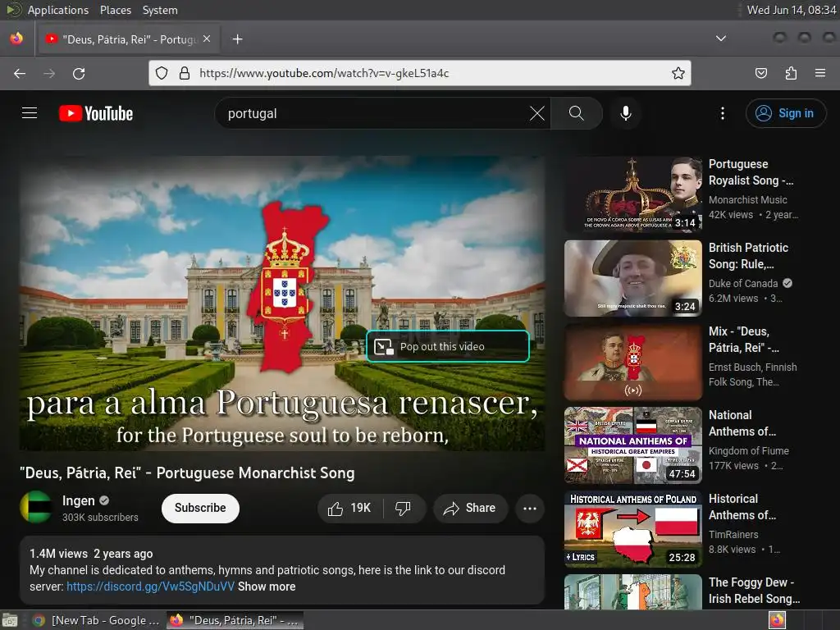Screen dimensions: 840x630
Task: Click Pop out this video button
Action: [x=448, y=347]
